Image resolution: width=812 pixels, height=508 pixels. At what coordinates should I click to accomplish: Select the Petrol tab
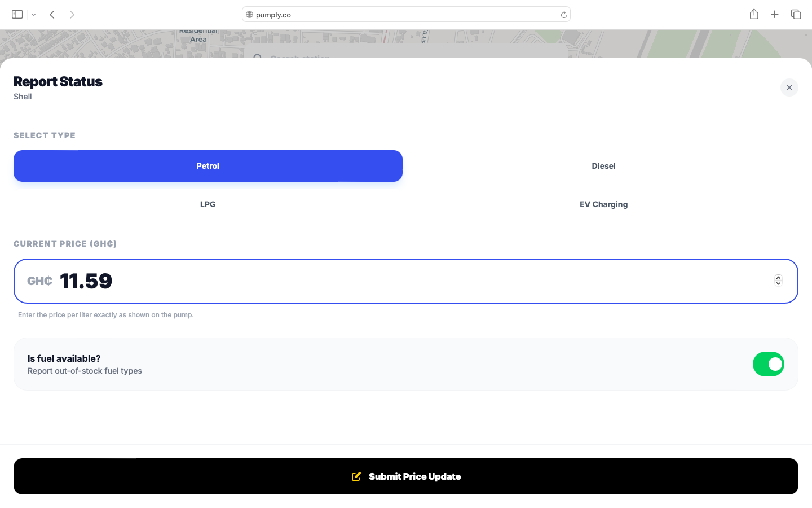208,166
